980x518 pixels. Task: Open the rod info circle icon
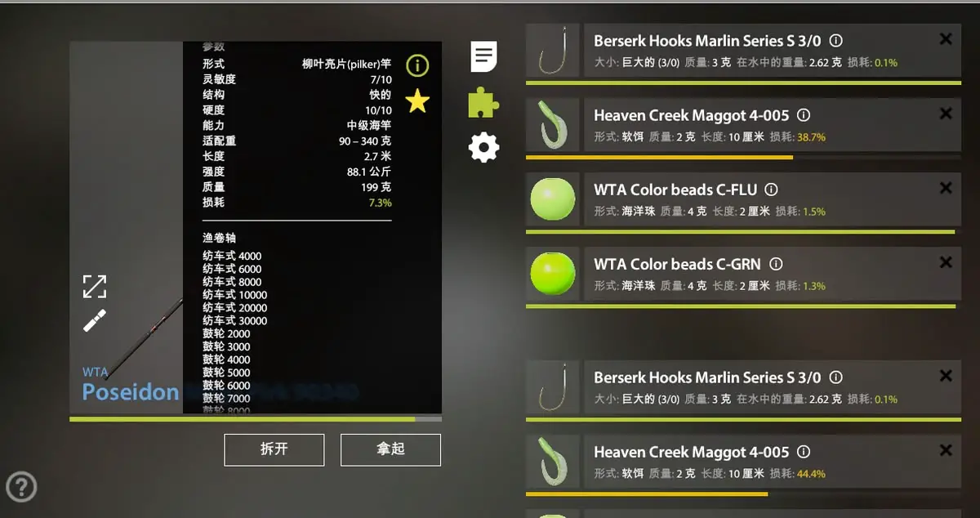tap(417, 65)
